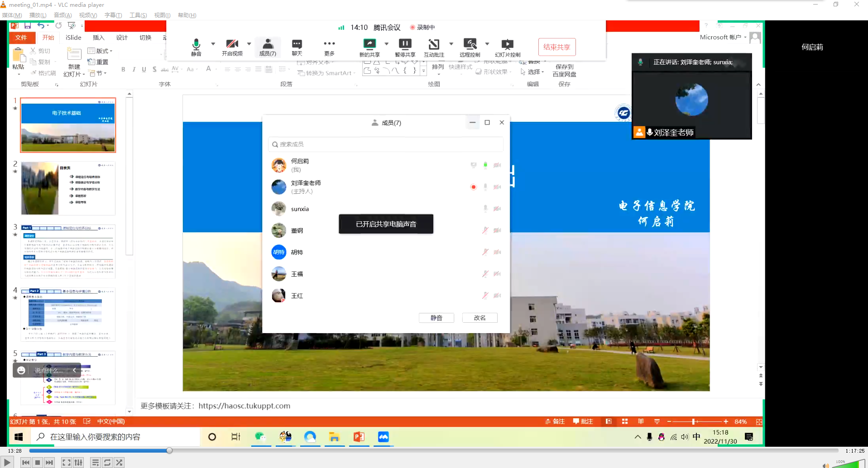This screenshot has height=468, width=868.
Task: Click the VLC seek progress slider
Action: (434, 450)
